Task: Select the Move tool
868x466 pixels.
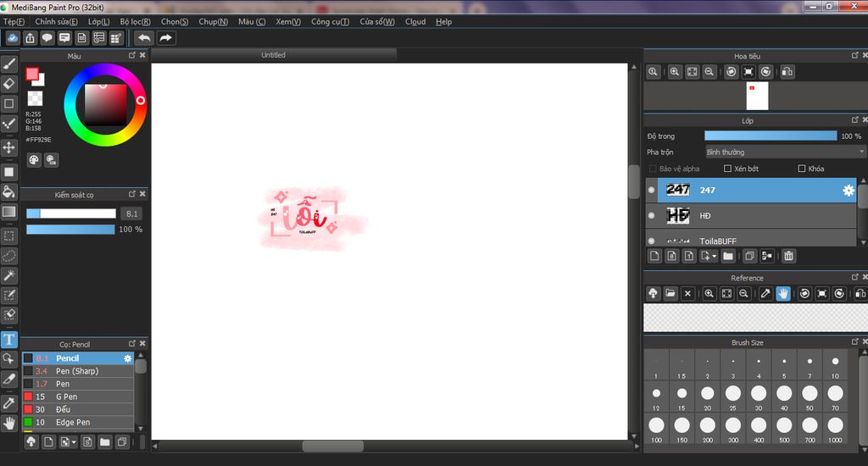Action: coord(8,147)
